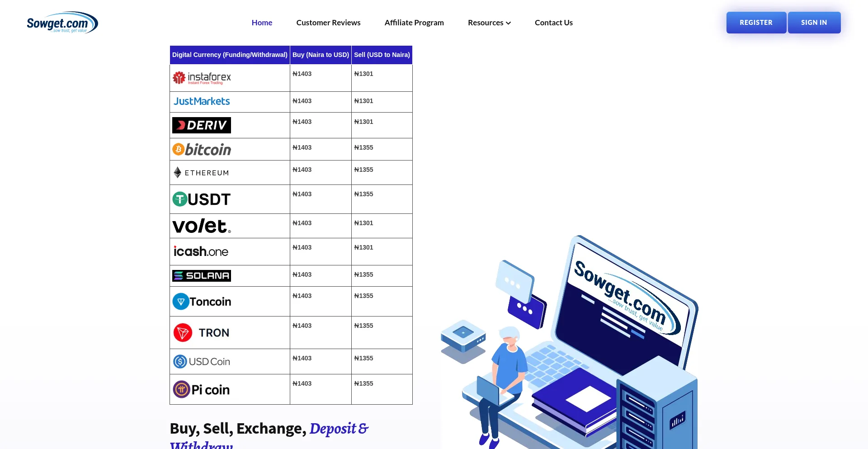Click the USDT logo
The width and height of the screenshot is (868, 449).
click(202, 199)
